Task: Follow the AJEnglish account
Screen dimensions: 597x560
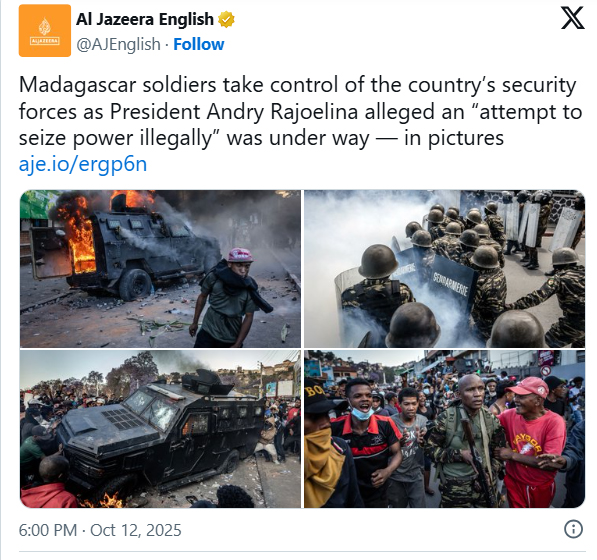Action: click(199, 44)
